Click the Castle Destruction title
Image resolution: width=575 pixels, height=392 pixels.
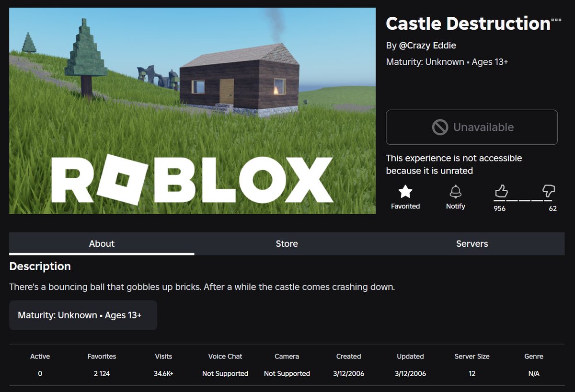click(x=468, y=23)
